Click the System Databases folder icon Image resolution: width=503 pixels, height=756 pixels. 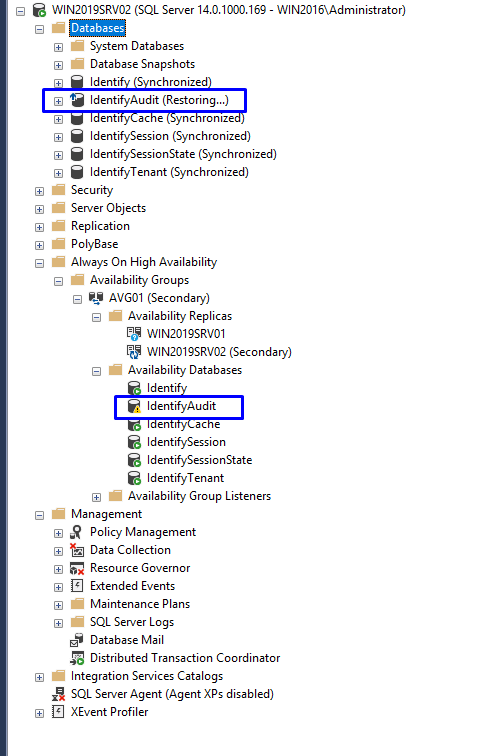click(77, 46)
